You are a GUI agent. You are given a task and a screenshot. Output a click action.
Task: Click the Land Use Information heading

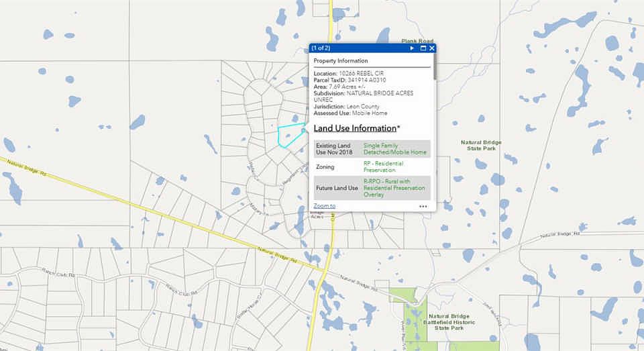coord(356,128)
